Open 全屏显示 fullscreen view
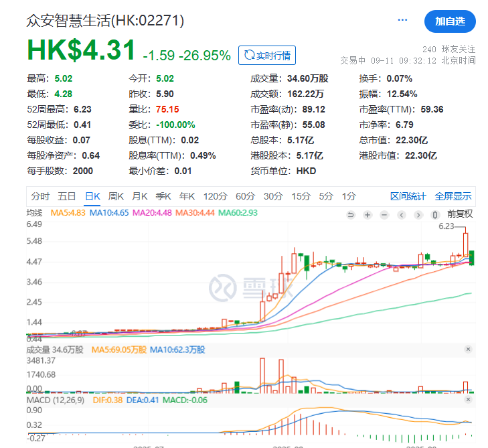This screenshot has width=488, height=448. click(x=453, y=196)
